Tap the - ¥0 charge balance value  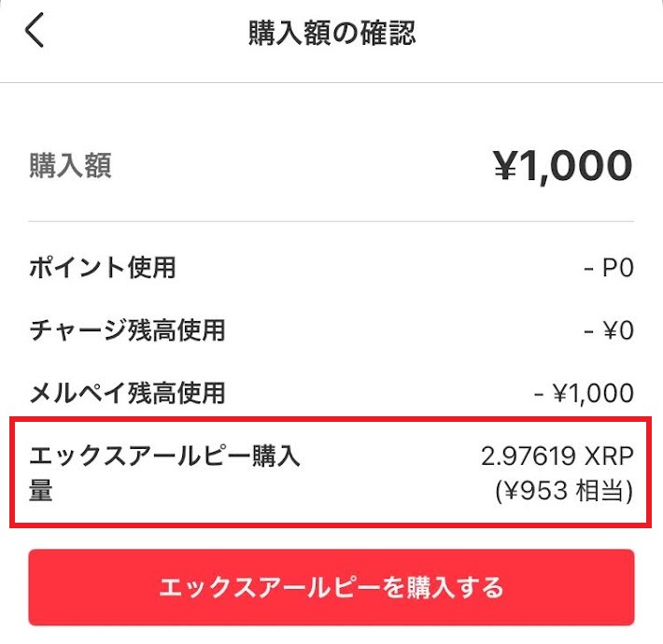click(x=609, y=330)
